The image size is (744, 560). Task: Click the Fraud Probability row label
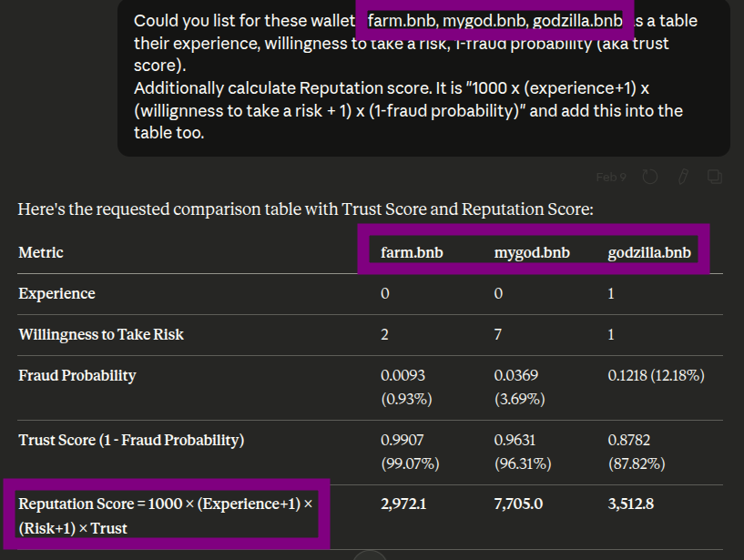click(77, 376)
